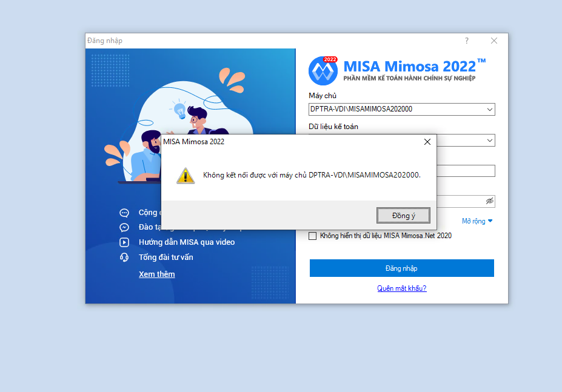Viewport: 562px width, 392px height.
Task: Confirm the error with the Đồng ý button
Action: (403, 215)
